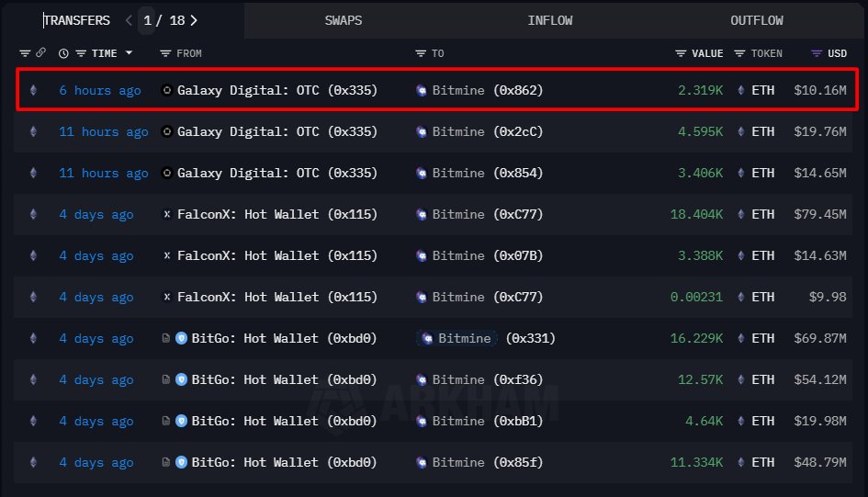
Task: Open Galaxy Digital: OTC sender of 2.319K ETH
Action: (x=276, y=90)
